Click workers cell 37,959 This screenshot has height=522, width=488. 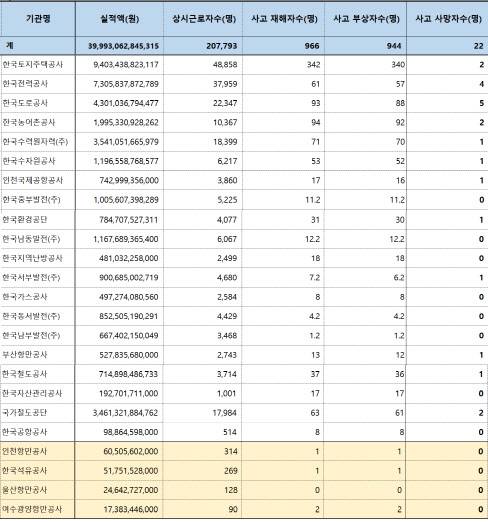point(225,84)
